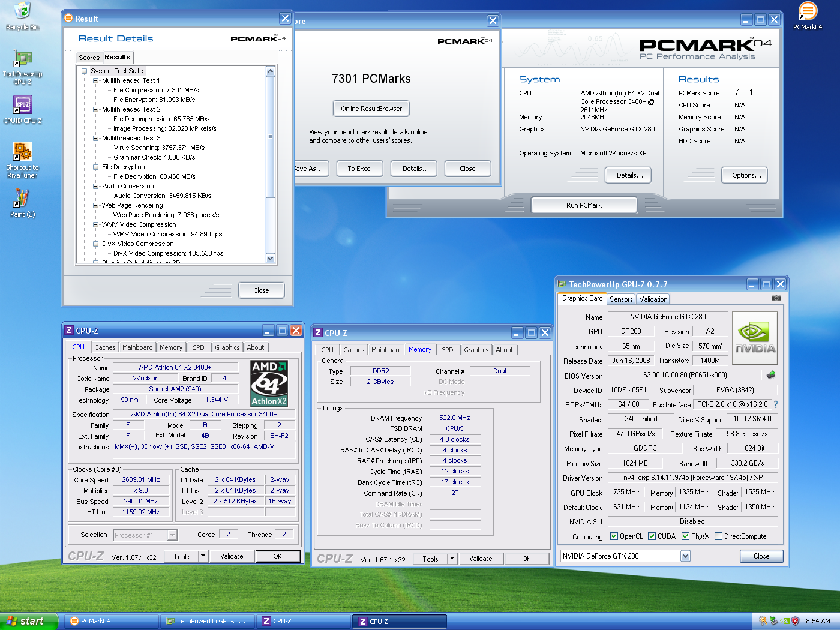Collapse the Multithreaded Test 2 node
Screen dimensions: 840x630
tap(96, 109)
